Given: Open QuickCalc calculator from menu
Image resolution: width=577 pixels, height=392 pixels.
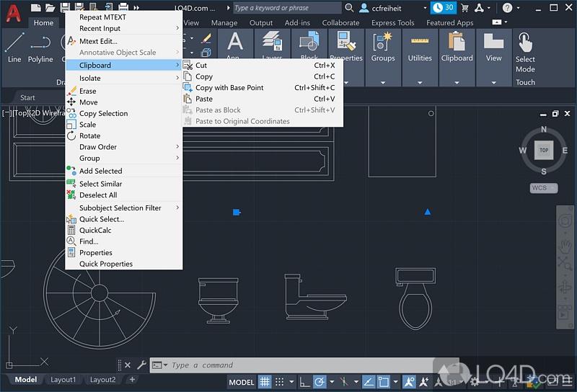Looking at the screenshot, I should tap(95, 231).
